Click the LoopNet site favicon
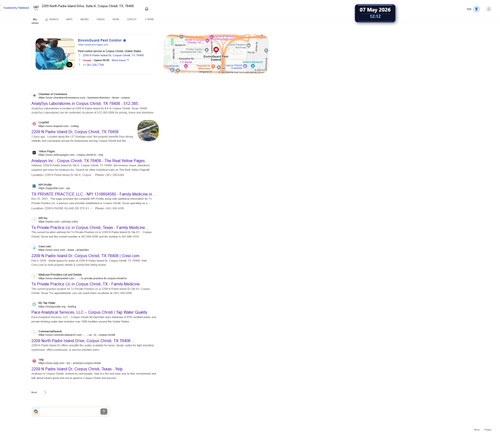The image size is (500, 434). click(34, 124)
